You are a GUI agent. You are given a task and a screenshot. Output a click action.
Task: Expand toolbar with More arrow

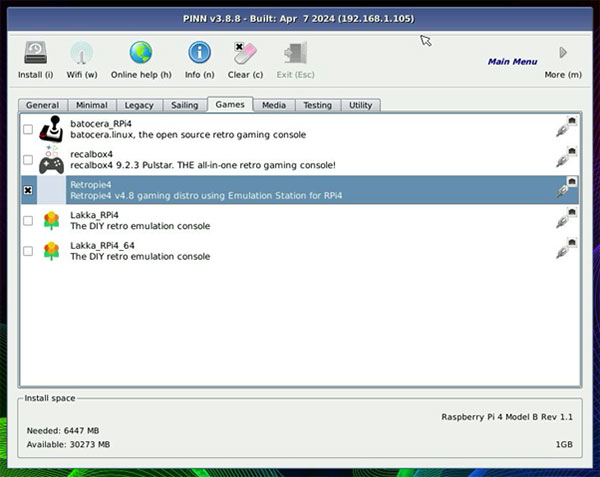[563, 53]
